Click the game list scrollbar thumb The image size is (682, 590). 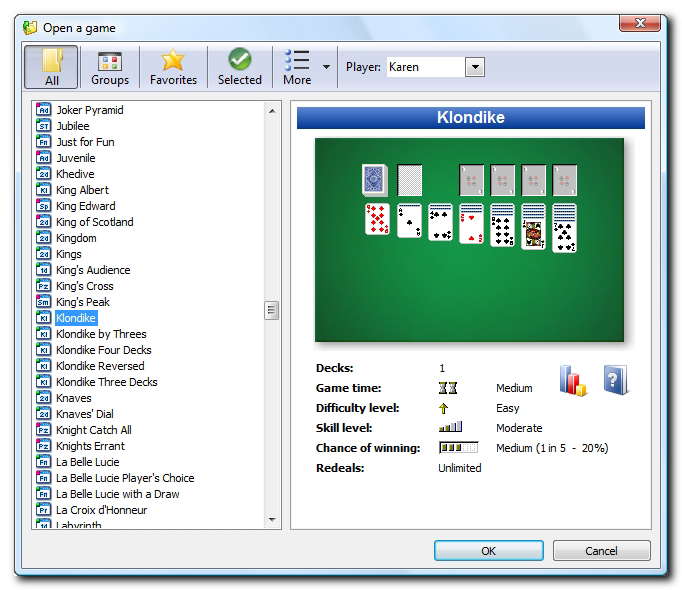(x=271, y=310)
